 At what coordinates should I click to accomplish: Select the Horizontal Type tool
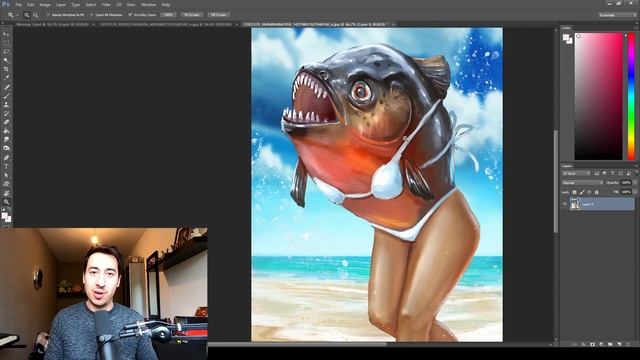coord(6,166)
